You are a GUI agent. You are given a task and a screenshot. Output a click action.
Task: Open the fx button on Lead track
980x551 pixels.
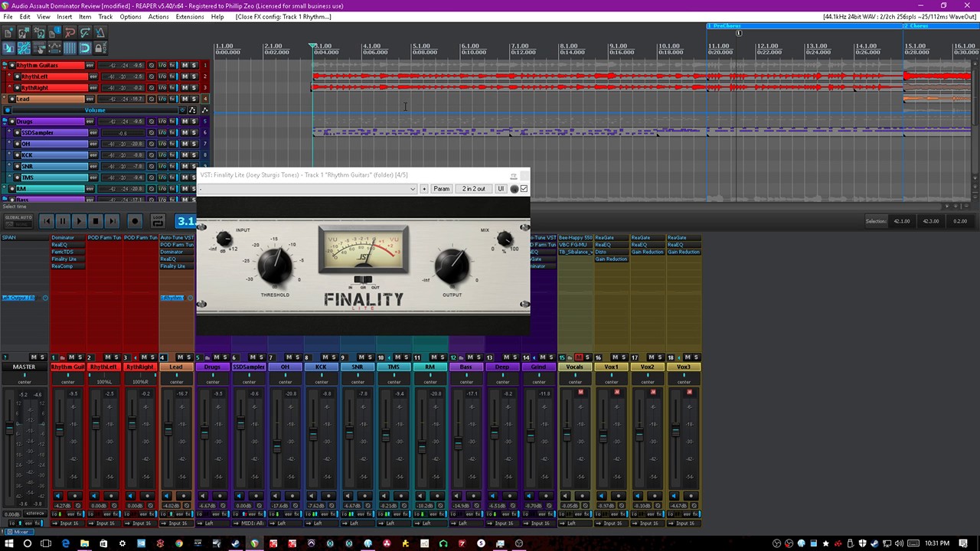pos(172,99)
